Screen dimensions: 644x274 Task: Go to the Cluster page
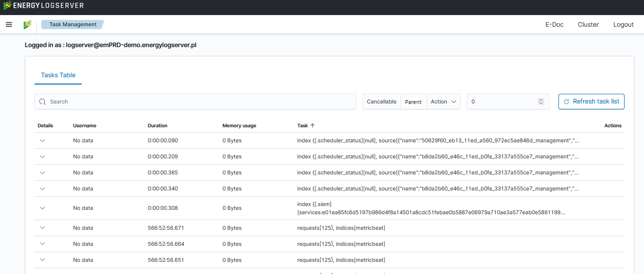click(588, 24)
